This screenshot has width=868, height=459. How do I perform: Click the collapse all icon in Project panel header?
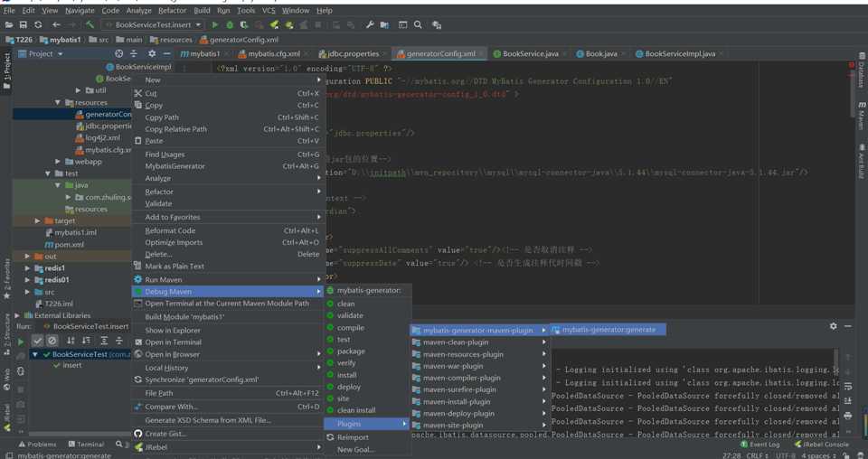point(134,53)
